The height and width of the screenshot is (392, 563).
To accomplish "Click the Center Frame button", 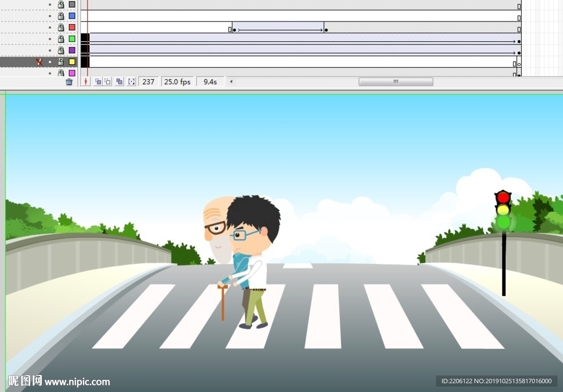I will coord(86,82).
